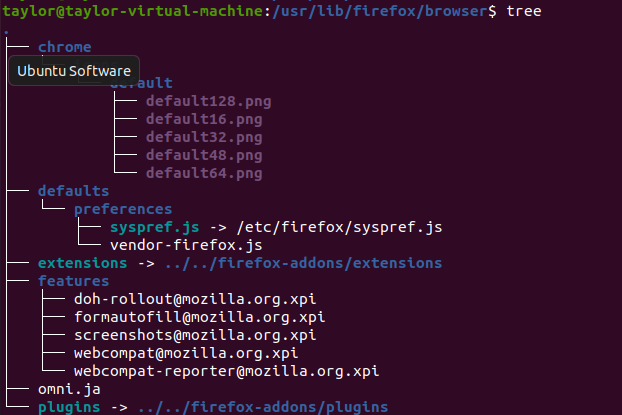The image size is (622, 415).
Task: Click the 'extensions' symlink name
Action: 83,263
